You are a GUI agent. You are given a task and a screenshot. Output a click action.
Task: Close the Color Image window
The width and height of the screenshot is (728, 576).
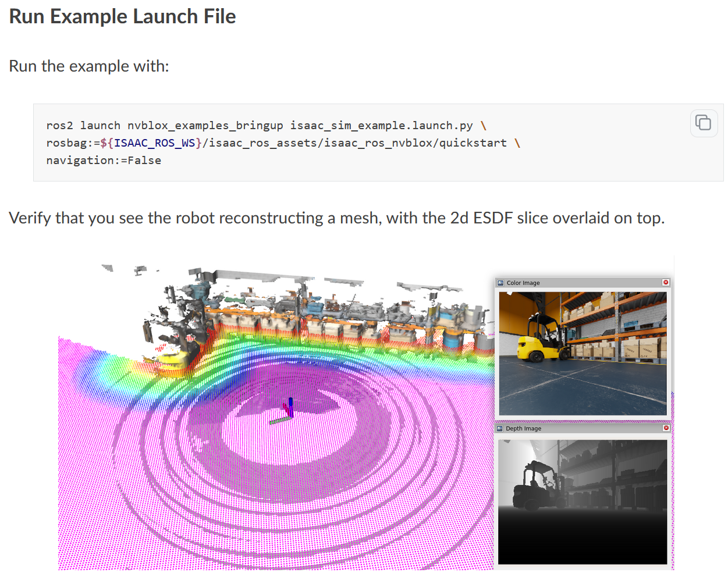(666, 282)
